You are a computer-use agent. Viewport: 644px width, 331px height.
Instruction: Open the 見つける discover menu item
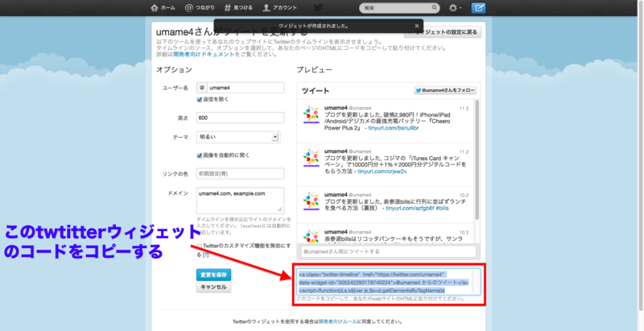point(238,8)
